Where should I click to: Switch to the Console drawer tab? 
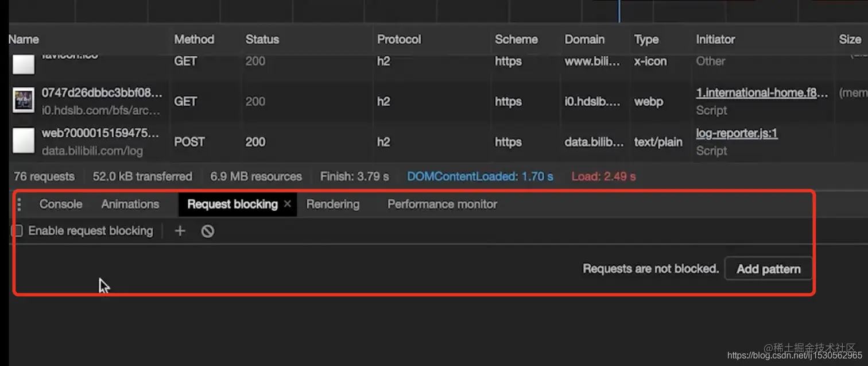pyautogui.click(x=61, y=204)
